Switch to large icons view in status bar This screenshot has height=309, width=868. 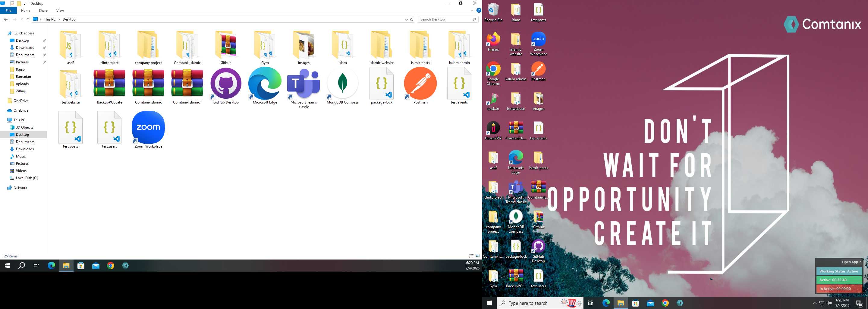(477, 256)
